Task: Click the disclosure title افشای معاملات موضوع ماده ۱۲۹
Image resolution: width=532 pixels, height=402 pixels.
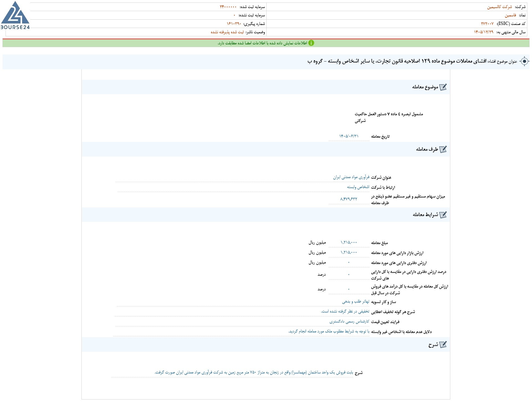Action: (x=397, y=61)
